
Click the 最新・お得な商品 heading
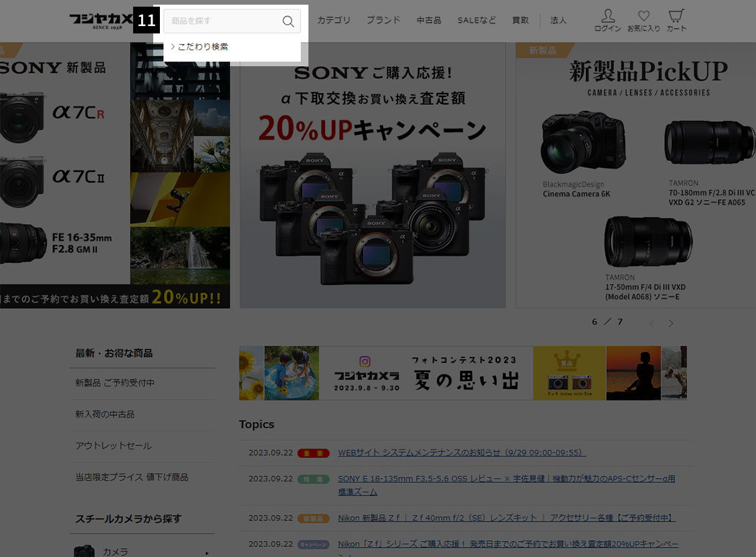(114, 353)
